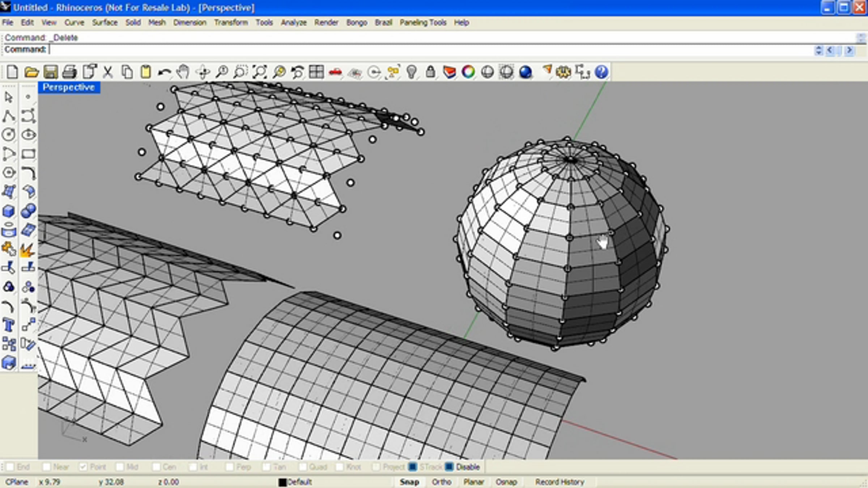868x488 pixels.
Task: Select the Rectangle tool in the left toolbar
Action: 28,154
